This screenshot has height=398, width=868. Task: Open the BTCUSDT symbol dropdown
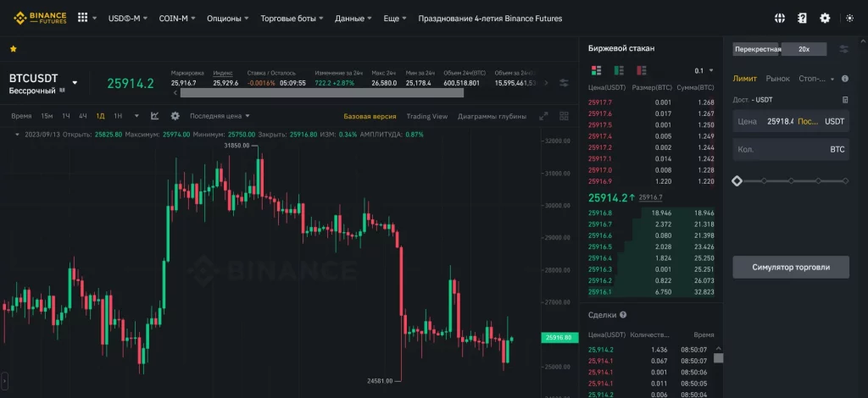pos(75,83)
